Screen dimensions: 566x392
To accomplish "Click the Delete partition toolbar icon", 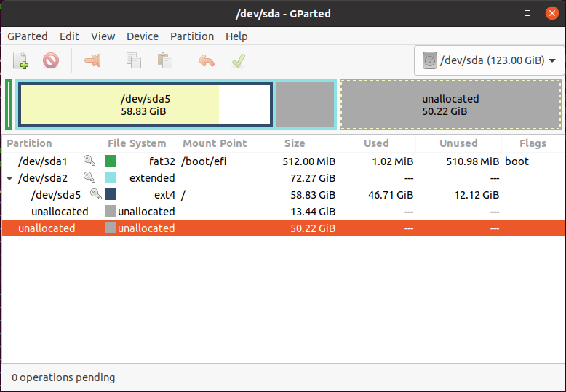I will click(51, 60).
